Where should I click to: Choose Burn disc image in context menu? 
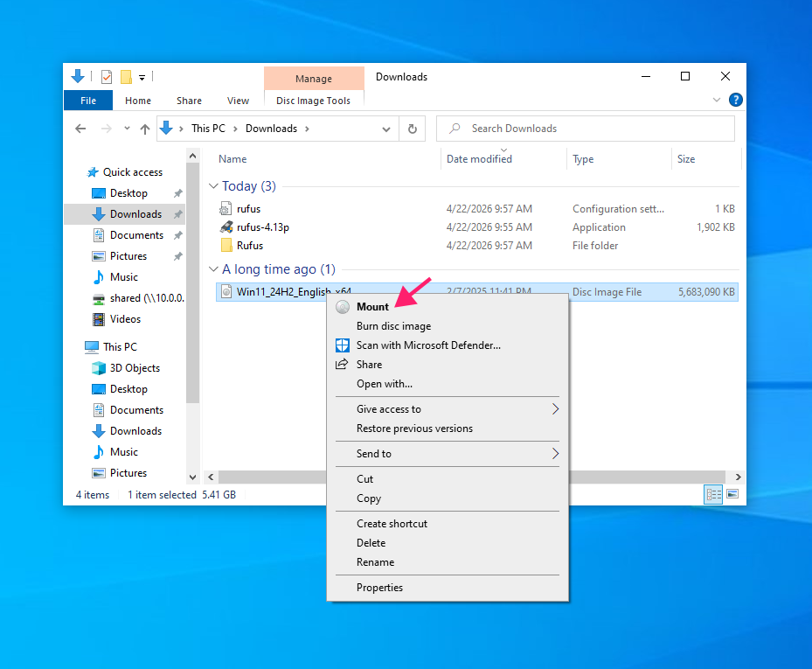(448, 326)
